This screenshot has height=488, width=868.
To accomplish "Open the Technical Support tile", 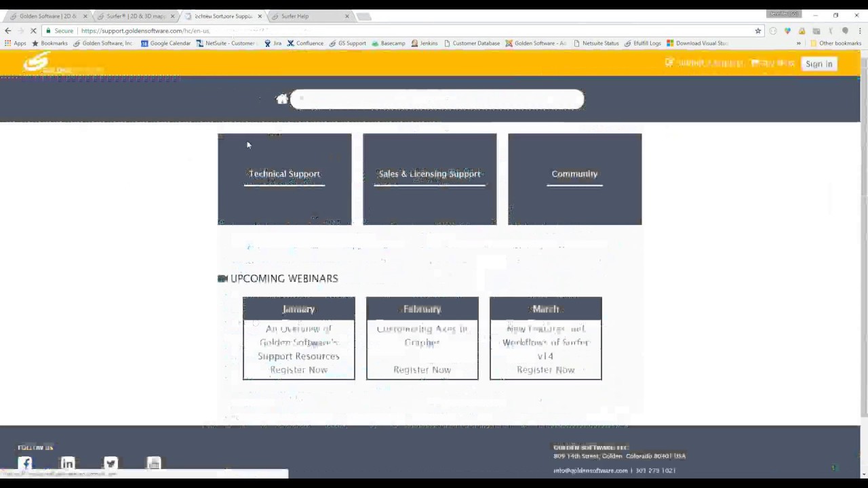I will (284, 179).
